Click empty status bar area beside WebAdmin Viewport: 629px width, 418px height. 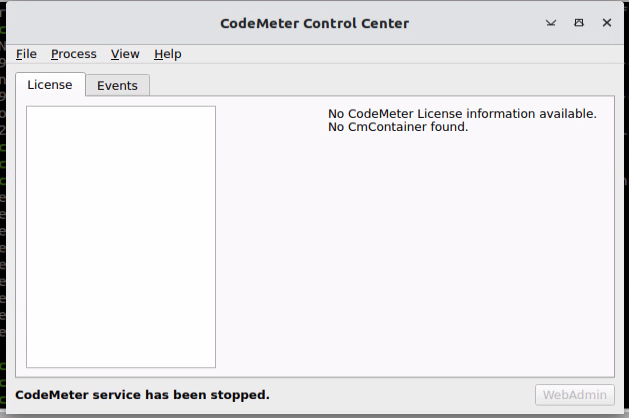(x=401, y=395)
